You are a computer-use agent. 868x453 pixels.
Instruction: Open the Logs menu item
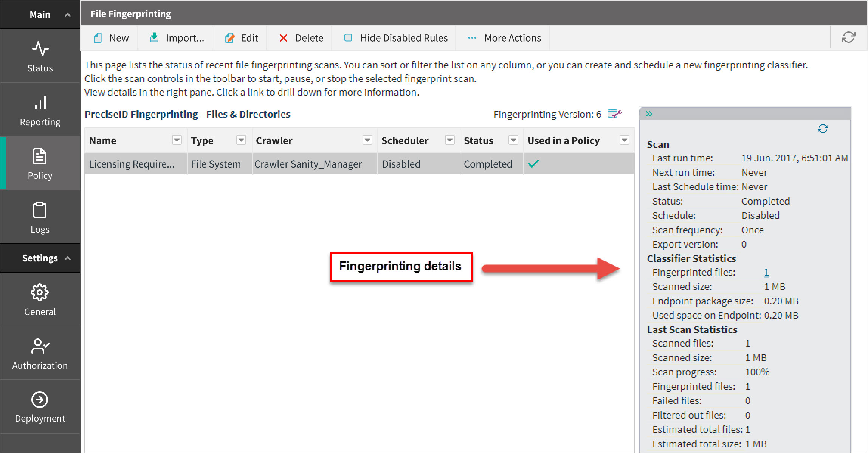click(x=40, y=217)
